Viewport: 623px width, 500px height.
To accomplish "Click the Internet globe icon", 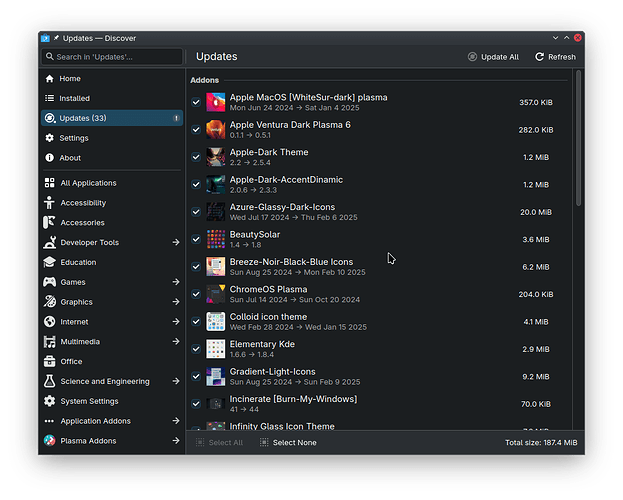I will tap(50, 322).
